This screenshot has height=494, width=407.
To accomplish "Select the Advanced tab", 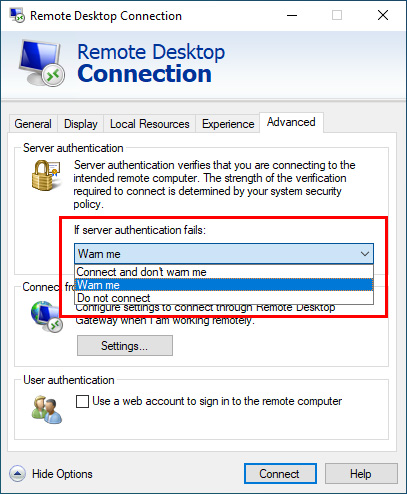I will pos(291,122).
